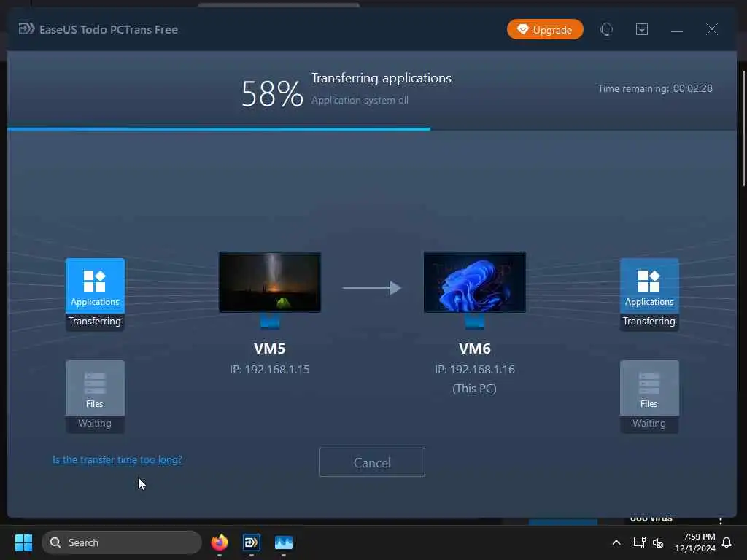Click the VM6 IP address 192.168.1.16
Screen dimensions: 747x560
click(x=474, y=370)
